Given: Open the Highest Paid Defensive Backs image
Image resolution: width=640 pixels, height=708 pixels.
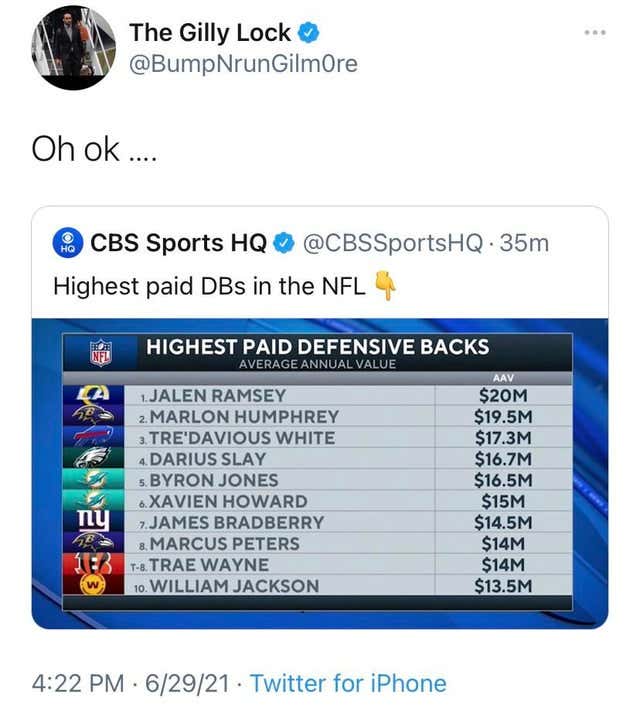Looking at the screenshot, I should [x=320, y=473].
